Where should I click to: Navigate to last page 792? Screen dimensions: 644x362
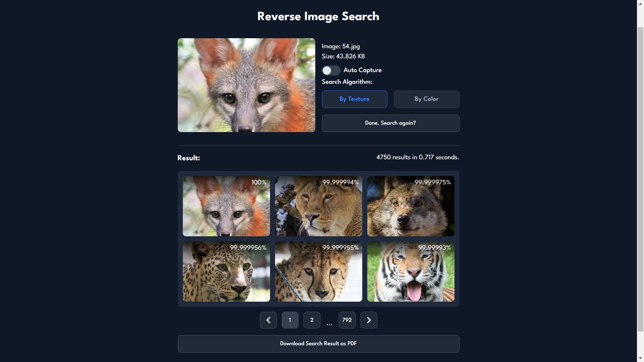[347, 319]
